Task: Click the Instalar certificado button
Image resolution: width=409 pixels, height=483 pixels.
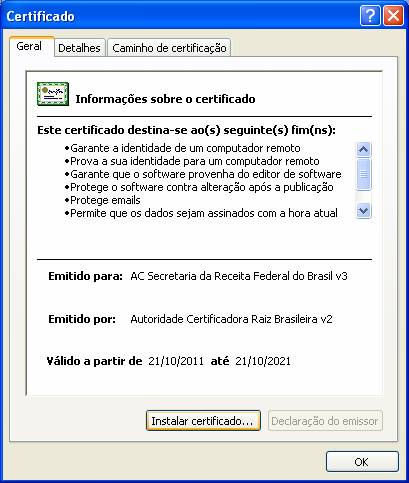Action: (203, 421)
